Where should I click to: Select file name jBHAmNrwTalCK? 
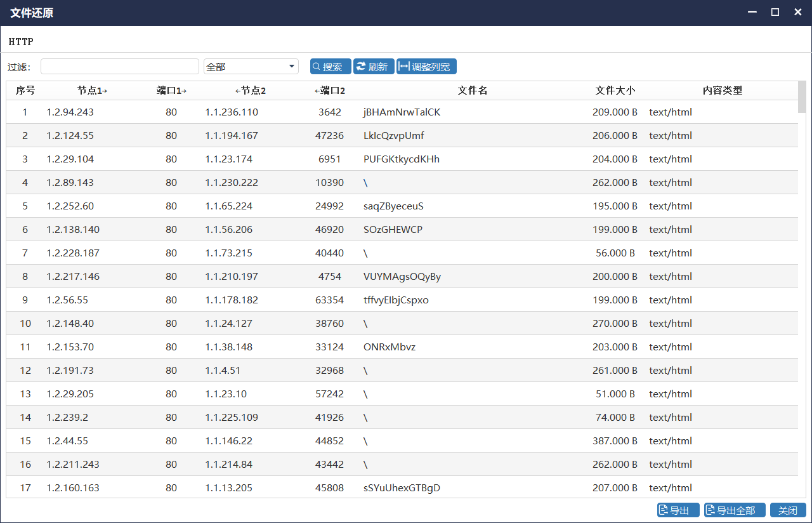coord(402,112)
